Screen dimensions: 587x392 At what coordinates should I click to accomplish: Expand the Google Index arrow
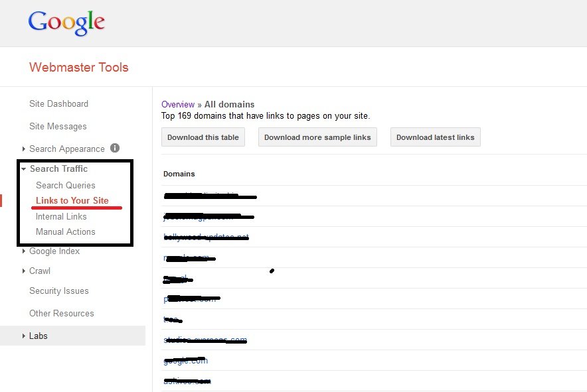(24, 251)
